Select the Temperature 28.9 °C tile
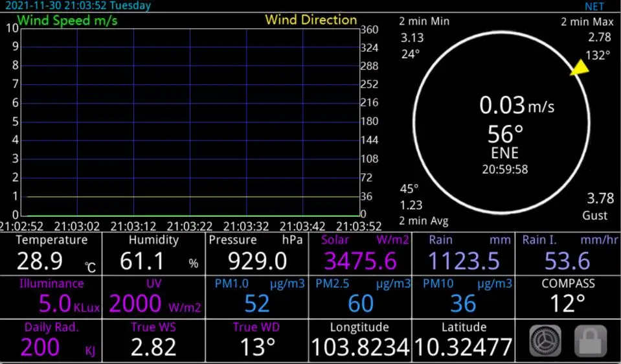 point(52,253)
